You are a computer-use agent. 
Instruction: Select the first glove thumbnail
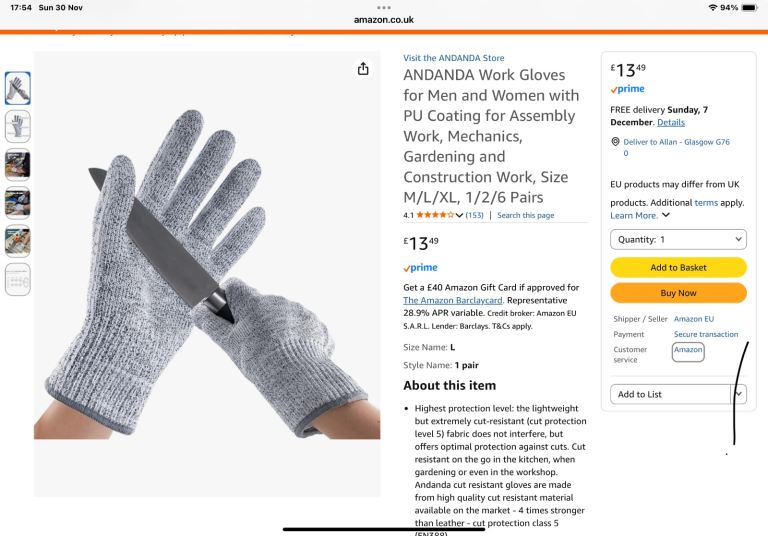(18, 88)
